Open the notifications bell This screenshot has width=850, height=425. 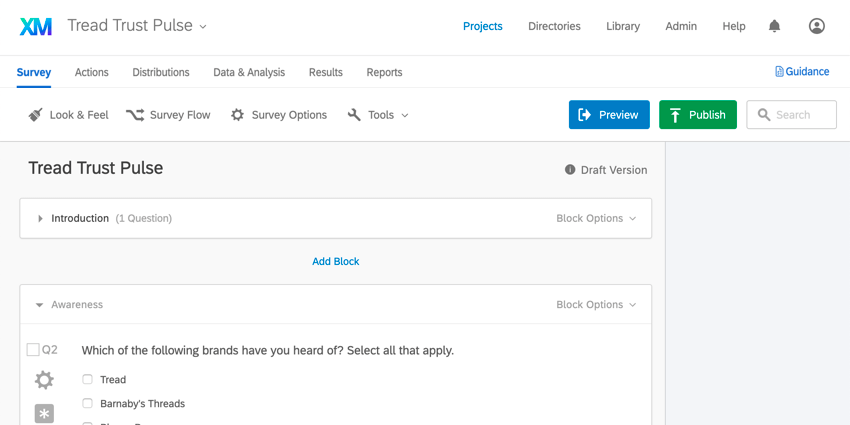pyautogui.click(x=775, y=26)
